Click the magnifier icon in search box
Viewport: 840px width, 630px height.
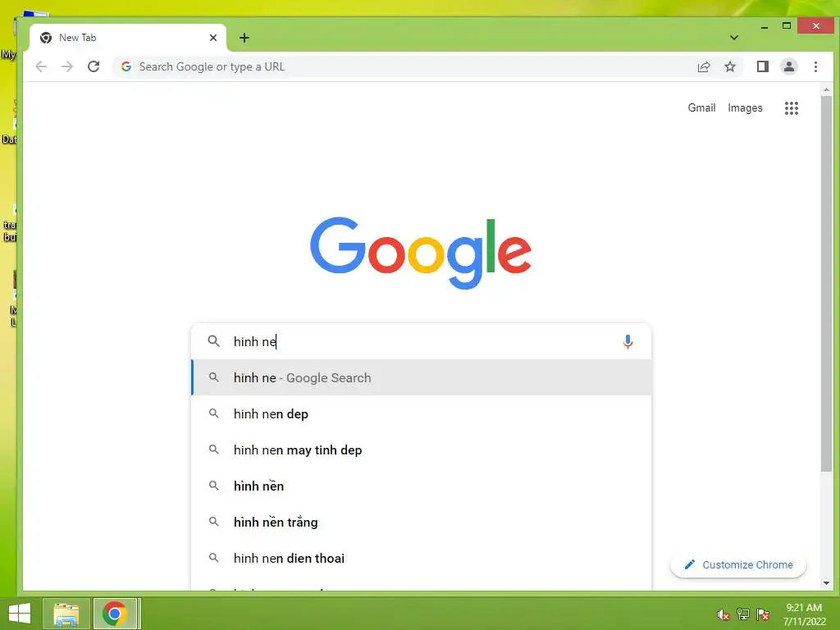tap(214, 341)
